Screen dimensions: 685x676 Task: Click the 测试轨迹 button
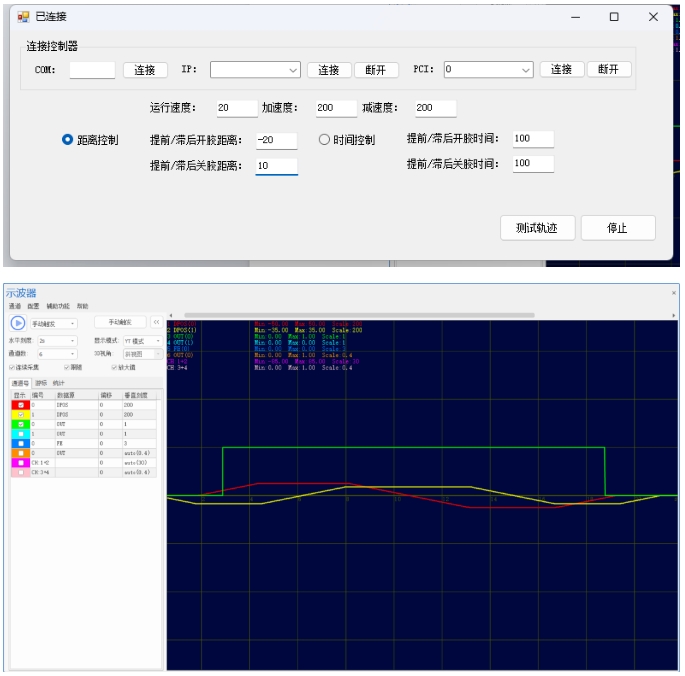coord(537,228)
